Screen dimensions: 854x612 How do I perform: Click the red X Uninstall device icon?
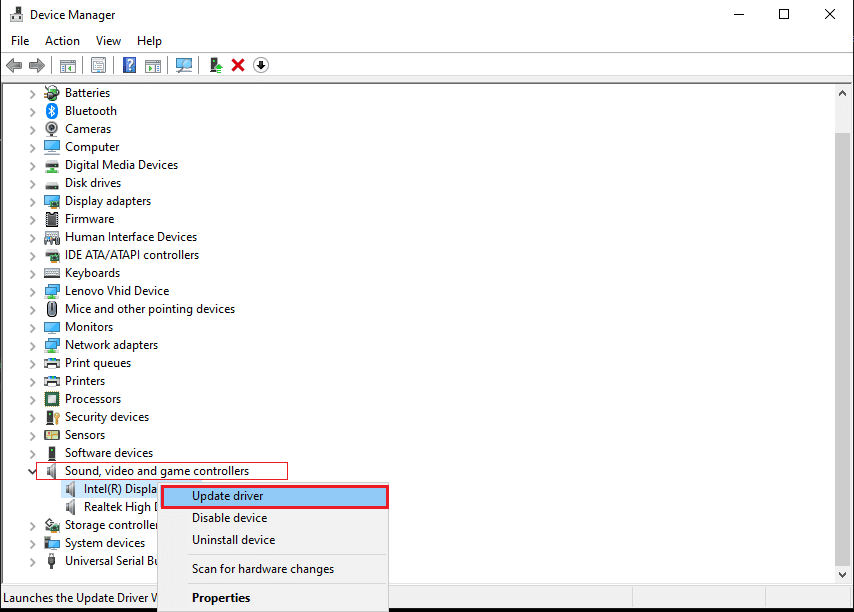coord(238,65)
